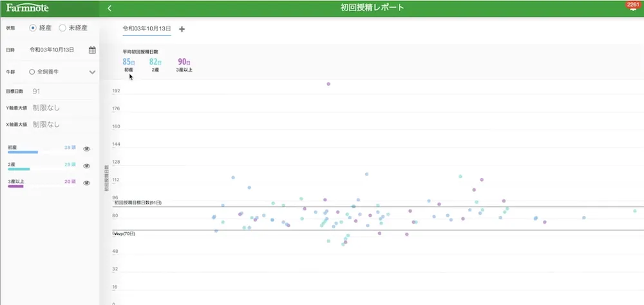Click the y-axis label 初回授精日数

(106, 179)
